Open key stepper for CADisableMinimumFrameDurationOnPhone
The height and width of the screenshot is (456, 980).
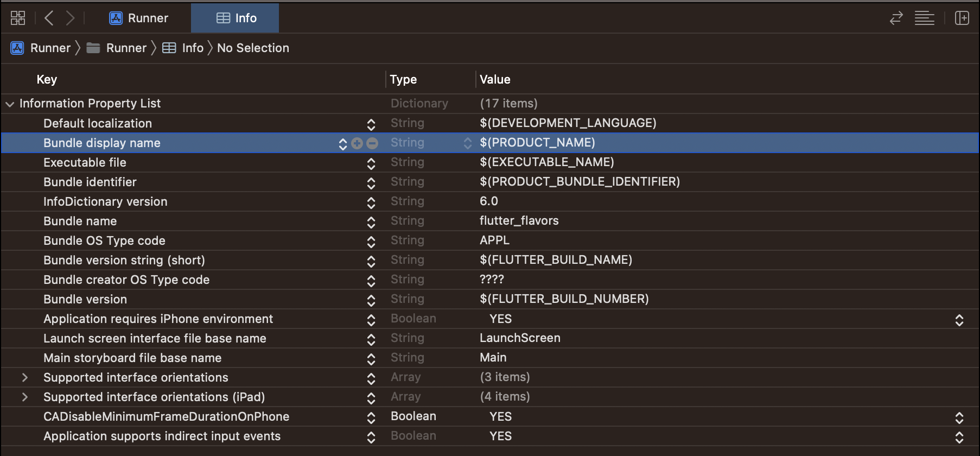371,417
